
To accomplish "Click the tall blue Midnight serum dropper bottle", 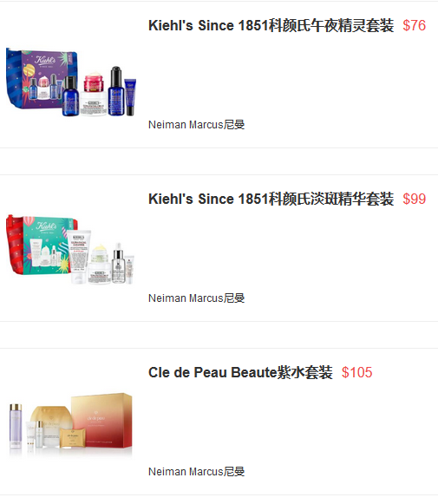I will click(x=116, y=91).
